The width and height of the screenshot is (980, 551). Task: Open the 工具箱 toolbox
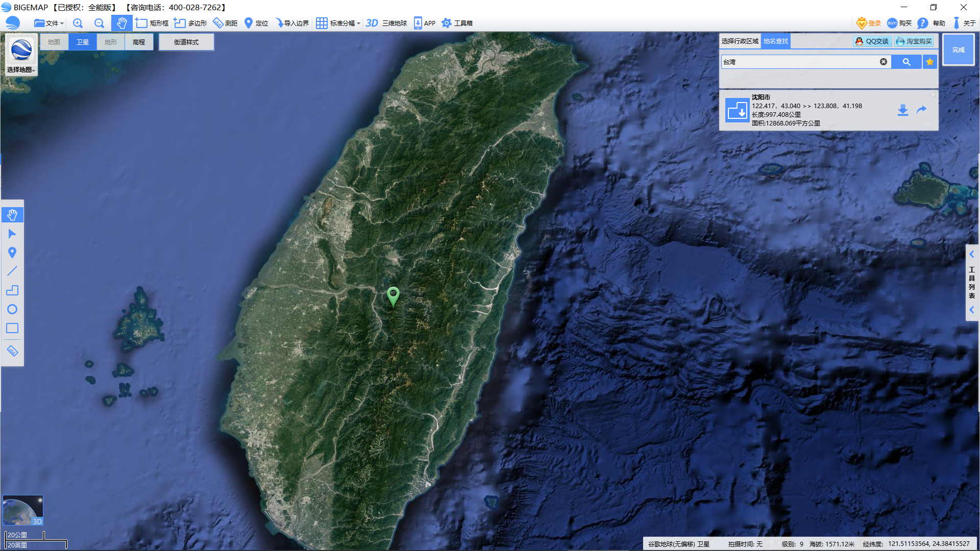point(457,23)
